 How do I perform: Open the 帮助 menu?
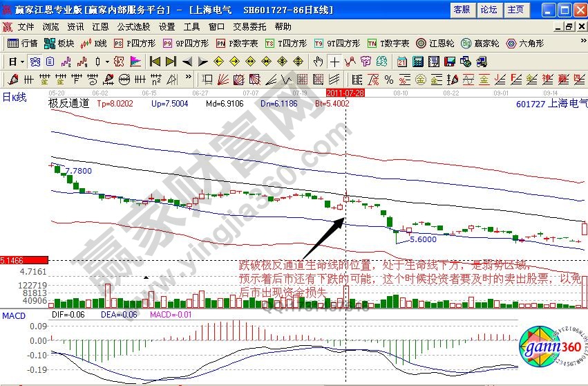pyautogui.click(x=283, y=27)
